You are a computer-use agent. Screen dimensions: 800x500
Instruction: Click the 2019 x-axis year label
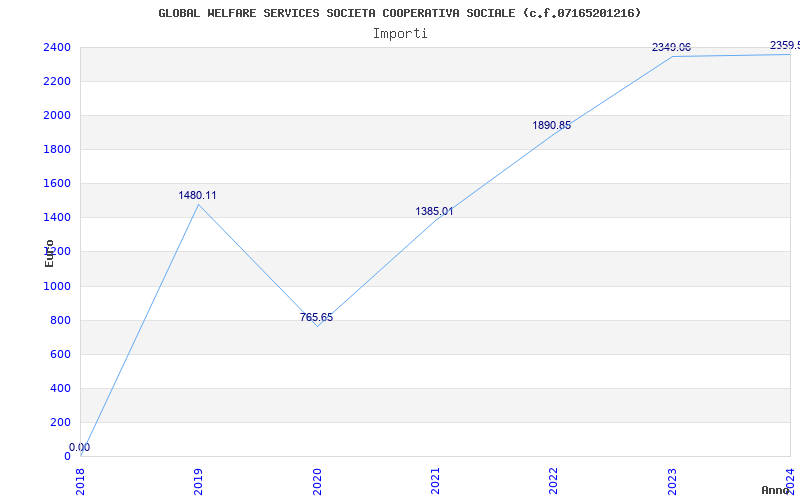[198, 481]
